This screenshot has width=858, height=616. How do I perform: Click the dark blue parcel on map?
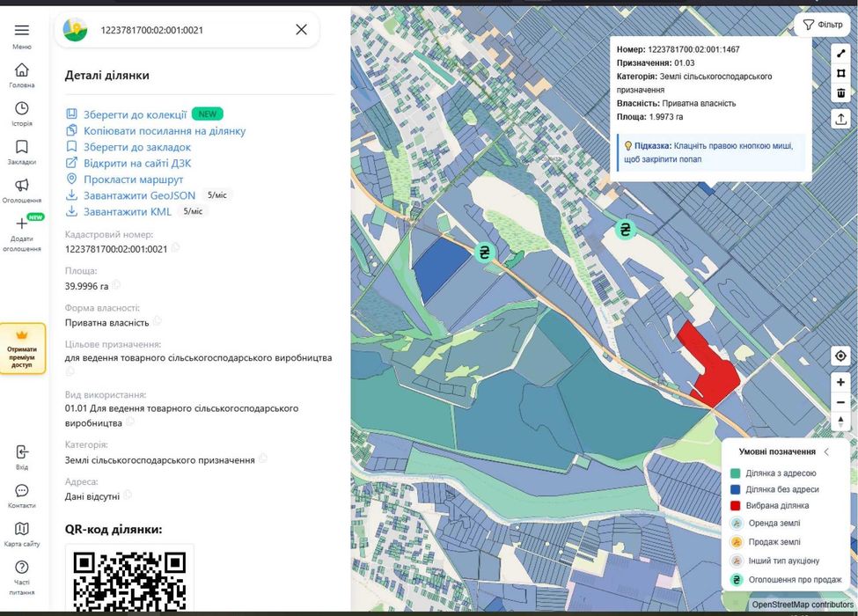(x=437, y=268)
